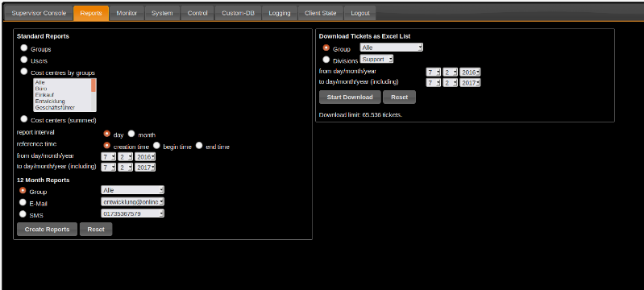The image size is (644, 290).
Task: Open Standard Reports to-year 2017 dropdown
Action: [145, 168]
